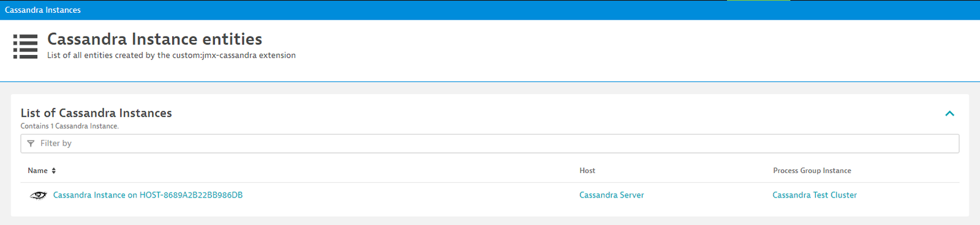Collapse the List of Cassandra Instances section
The height and width of the screenshot is (225, 980).
[x=949, y=113]
